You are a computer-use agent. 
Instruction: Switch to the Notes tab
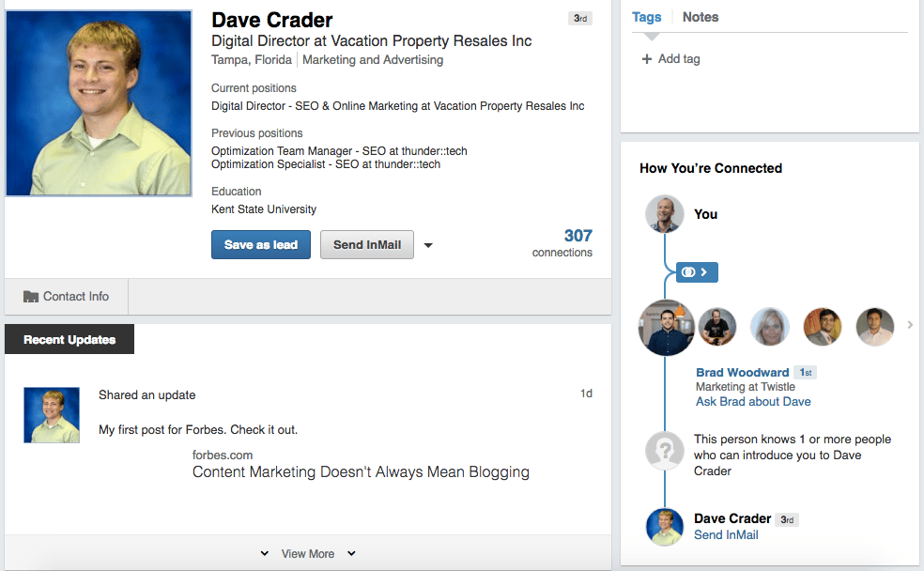point(700,17)
